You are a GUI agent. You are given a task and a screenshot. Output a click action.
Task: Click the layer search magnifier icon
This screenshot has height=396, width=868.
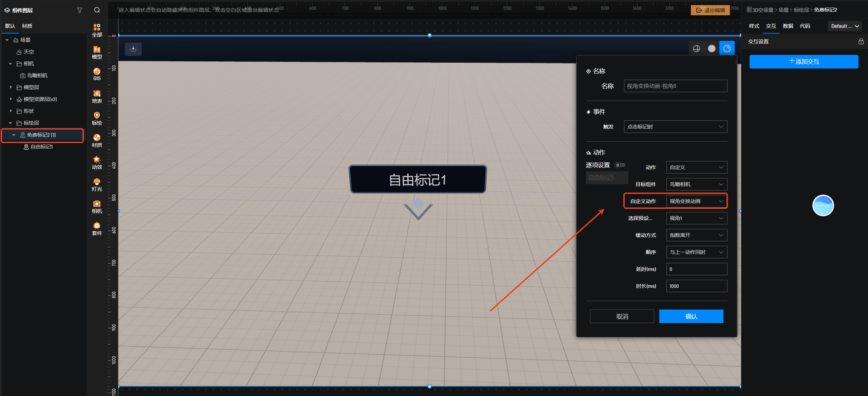click(97, 10)
